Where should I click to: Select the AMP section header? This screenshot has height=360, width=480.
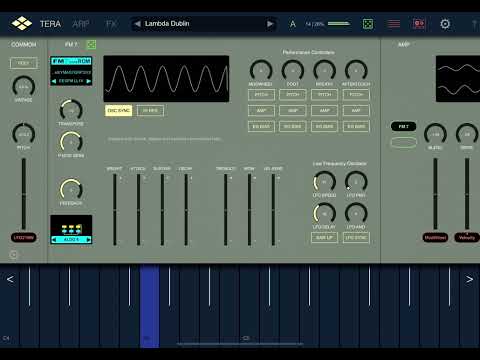click(x=404, y=44)
